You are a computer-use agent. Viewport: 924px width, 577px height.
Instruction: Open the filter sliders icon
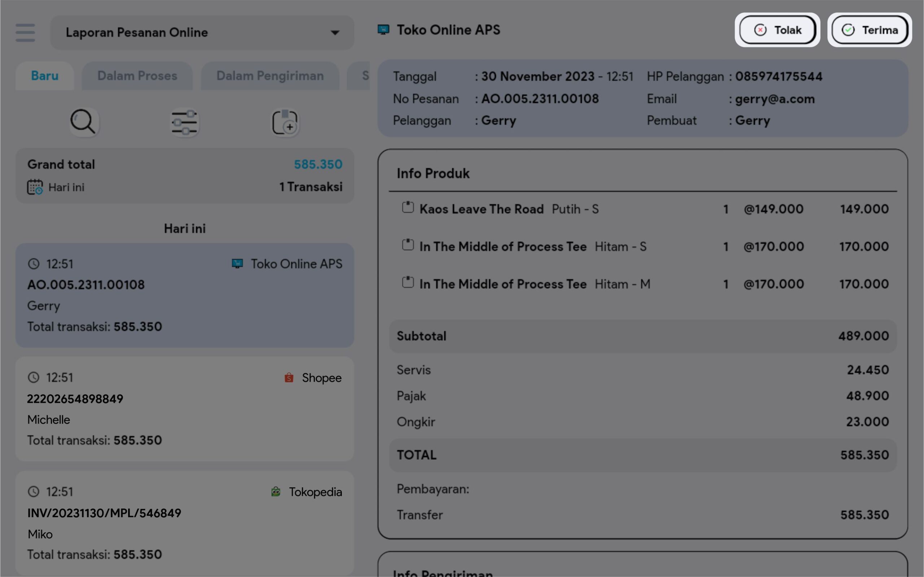pyautogui.click(x=184, y=122)
